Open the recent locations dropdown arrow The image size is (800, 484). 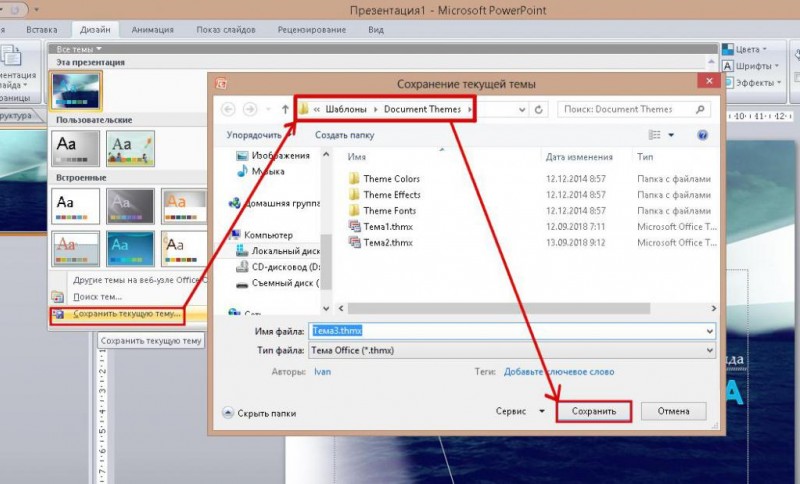coord(268,109)
